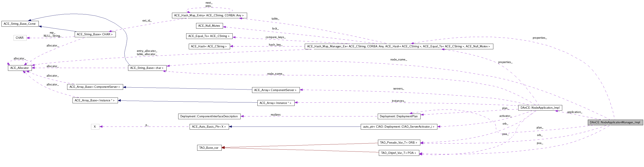Select the ACE_Auto_Basic_Ptr< X > node
This screenshot has width=644, height=167.
pos(209,127)
